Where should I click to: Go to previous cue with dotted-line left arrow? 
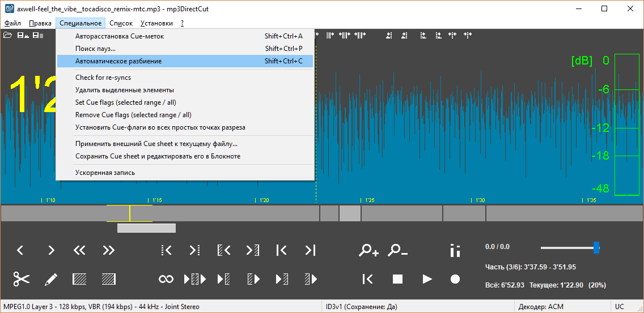166,250
